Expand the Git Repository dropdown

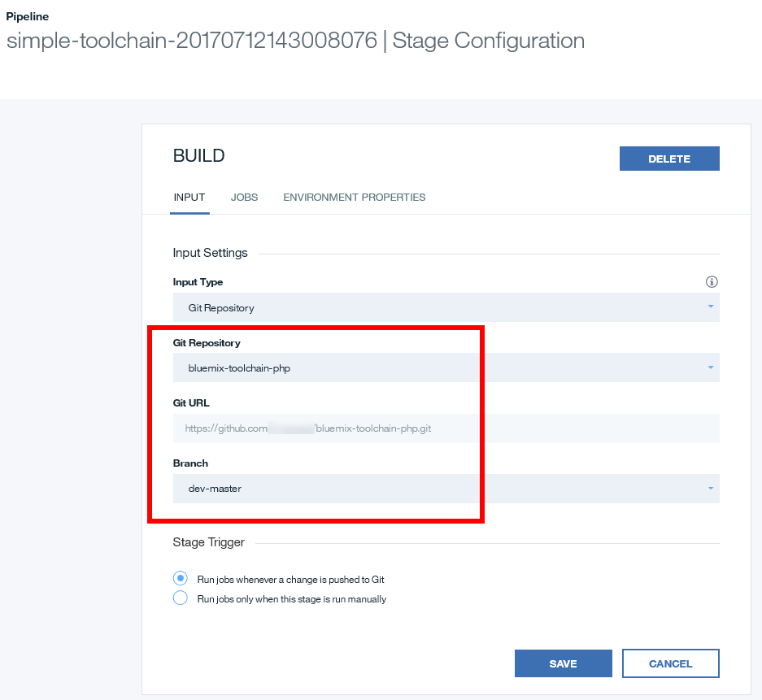[446, 367]
